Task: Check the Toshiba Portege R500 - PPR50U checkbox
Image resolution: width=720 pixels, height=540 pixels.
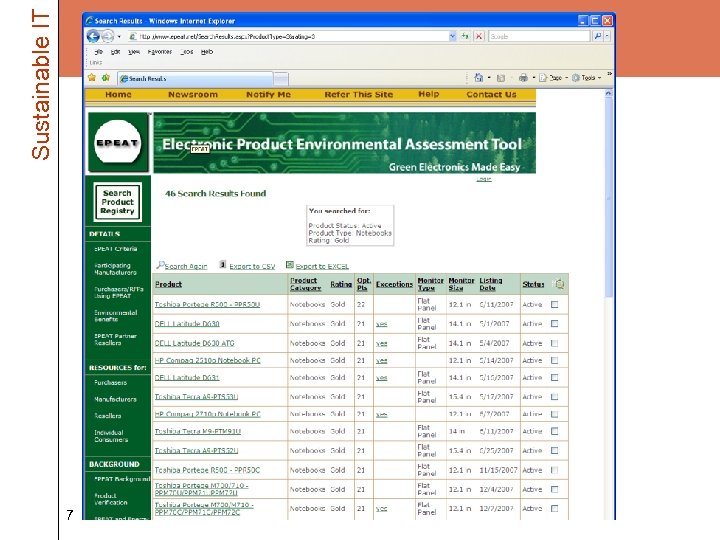Action: tap(555, 304)
